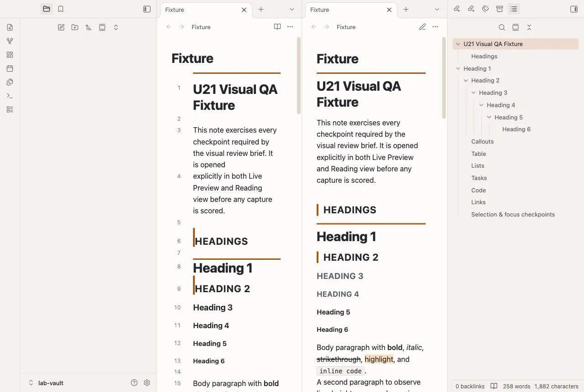Click the 0 backlinks status bar item
Image resolution: width=584 pixels, height=392 pixels.
(x=470, y=386)
